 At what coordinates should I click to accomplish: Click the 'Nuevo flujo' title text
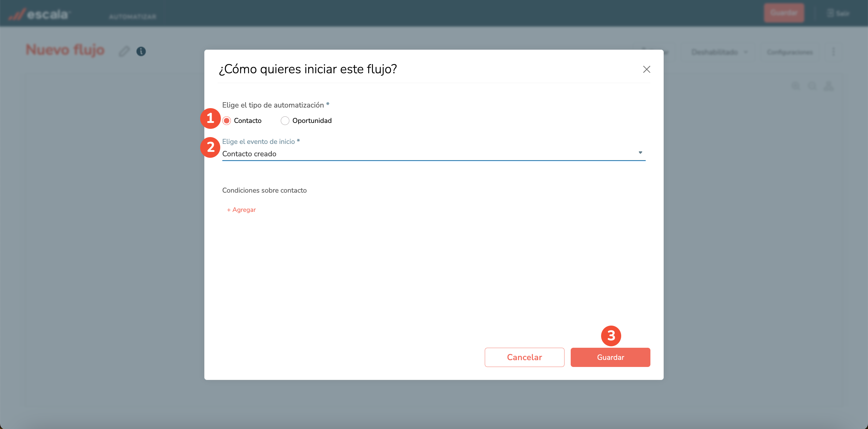coord(65,50)
